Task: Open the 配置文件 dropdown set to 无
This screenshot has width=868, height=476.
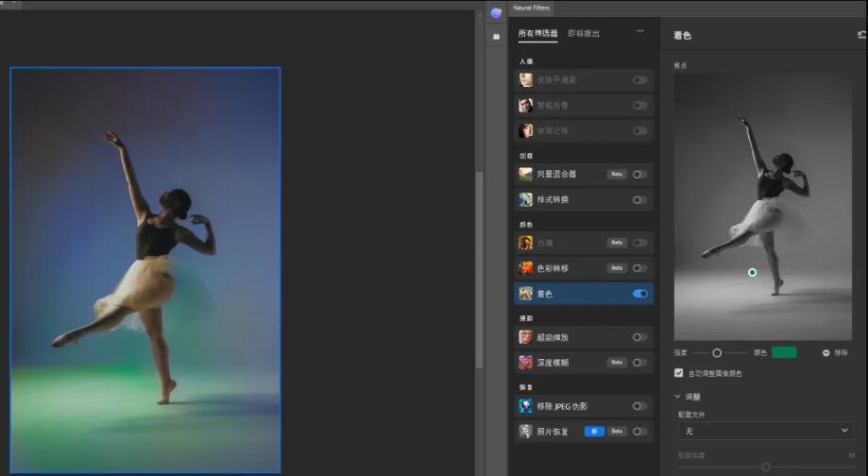Action: click(766, 431)
